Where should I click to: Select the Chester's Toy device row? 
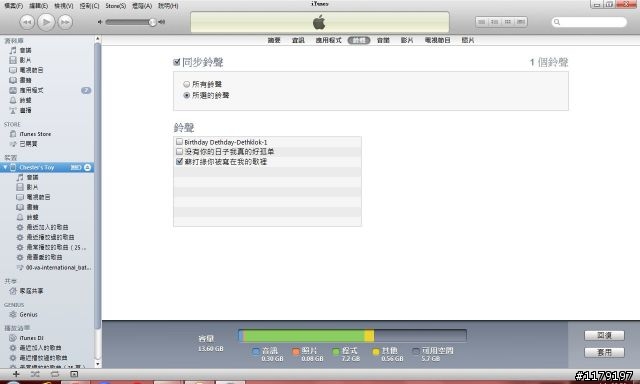pos(47,167)
